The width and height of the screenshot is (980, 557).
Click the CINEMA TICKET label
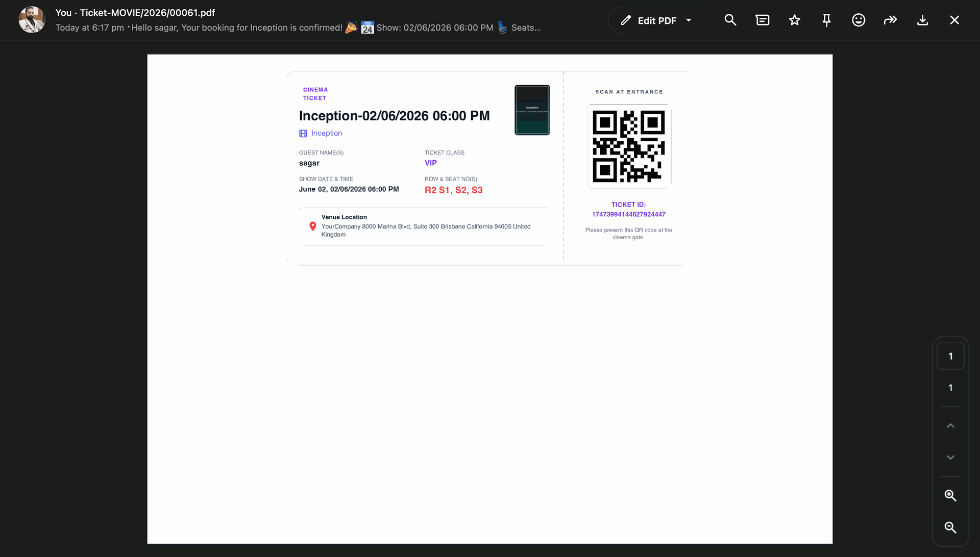point(315,94)
